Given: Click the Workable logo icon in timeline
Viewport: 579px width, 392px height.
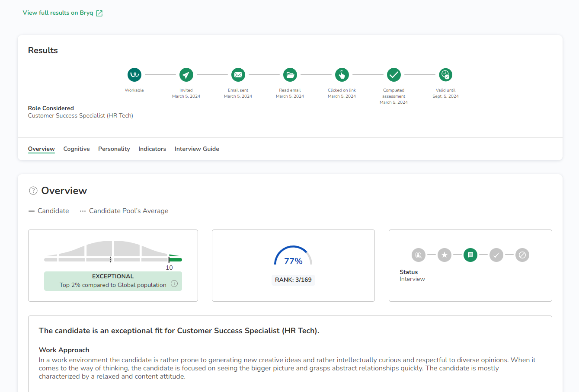Looking at the screenshot, I should pyautogui.click(x=134, y=75).
